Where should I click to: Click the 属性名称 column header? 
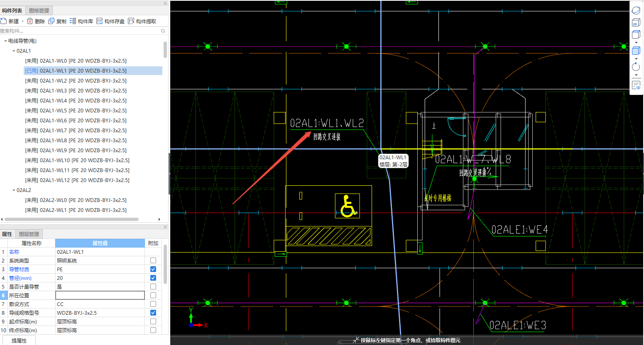click(x=32, y=243)
